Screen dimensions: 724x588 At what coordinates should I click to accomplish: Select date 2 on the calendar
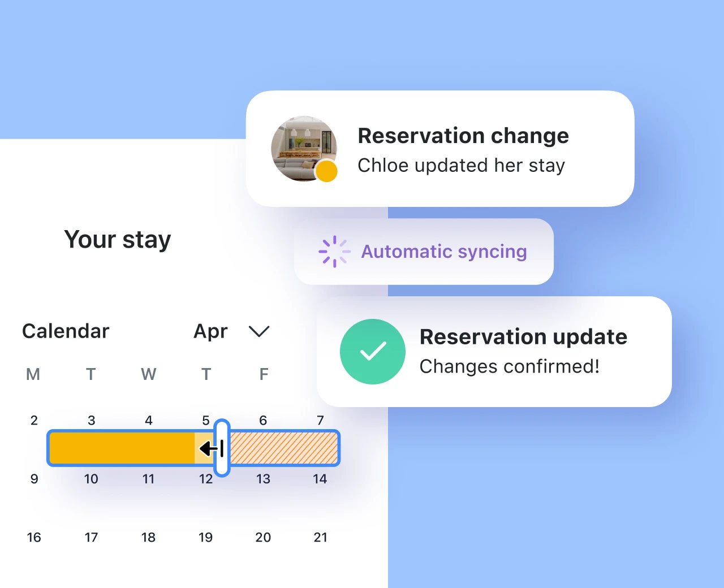tap(34, 420)
